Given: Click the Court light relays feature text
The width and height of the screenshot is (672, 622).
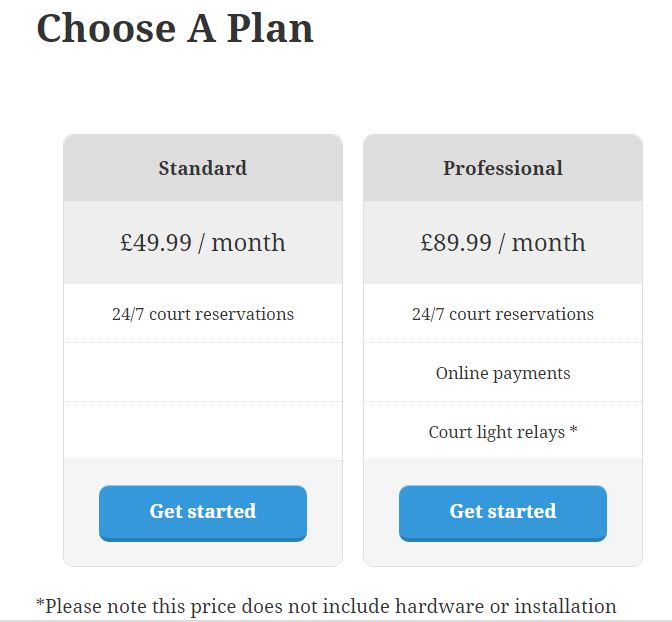Looking at the screenshot, I should pyautogui.click(x=497, y=432).
